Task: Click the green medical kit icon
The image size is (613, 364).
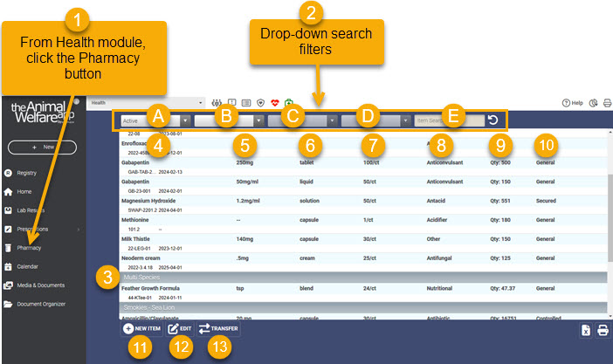Action: pos(288,103)
